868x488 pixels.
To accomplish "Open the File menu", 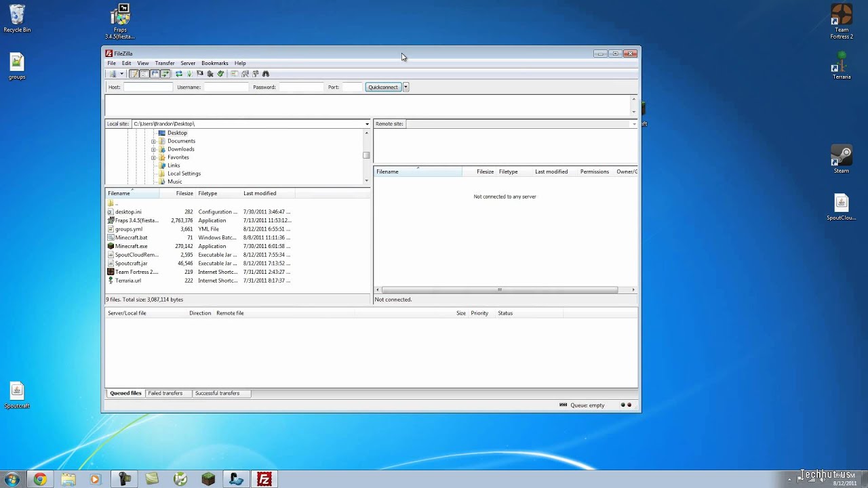I will 111,63.
